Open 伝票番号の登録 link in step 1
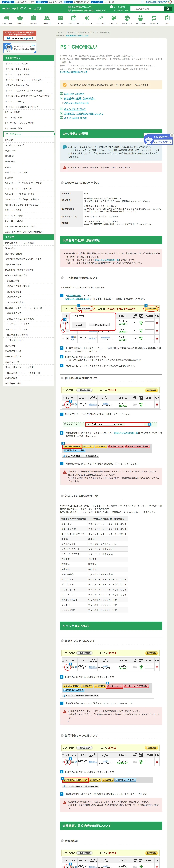This screenshot has width=174, height=868. pos(74,296)
